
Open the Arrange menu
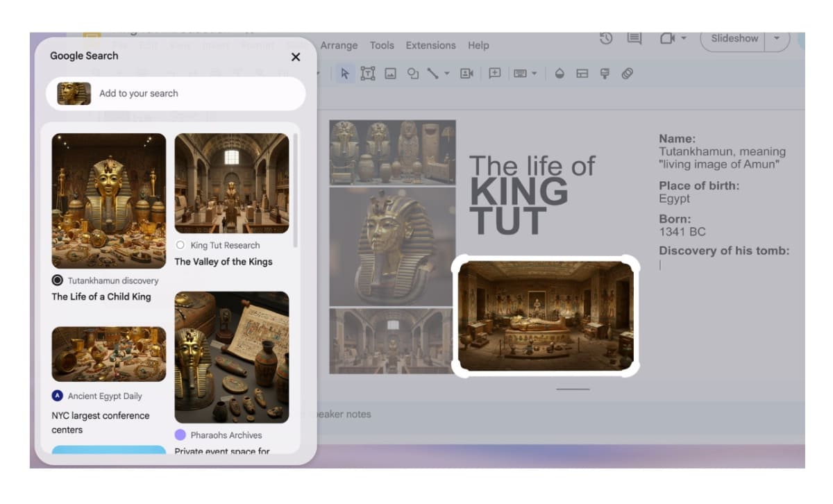point(339,45)
